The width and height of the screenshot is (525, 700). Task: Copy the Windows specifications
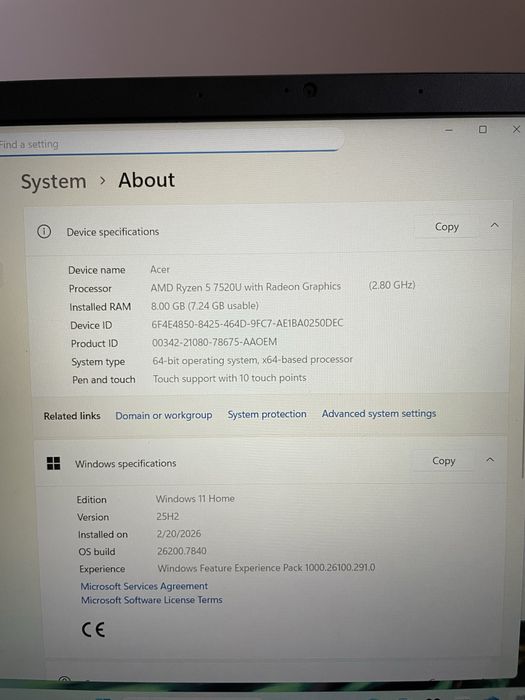tap(443, 461)
